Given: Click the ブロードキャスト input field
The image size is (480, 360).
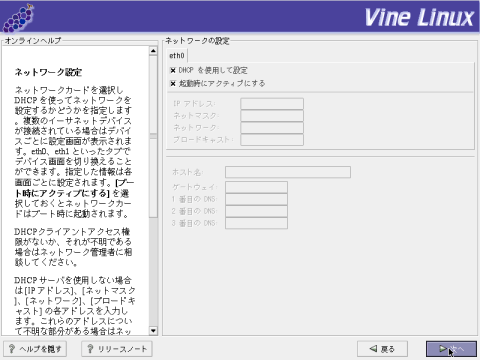Looking at the screenshot, I should tap(272, 140).
